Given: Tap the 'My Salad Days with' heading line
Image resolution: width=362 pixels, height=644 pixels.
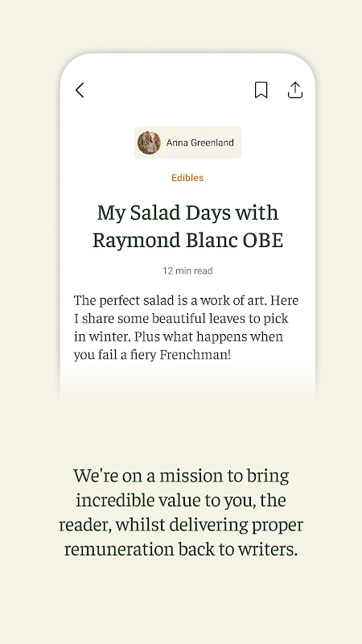Looking at the screenshot, I should pos(187,213).
